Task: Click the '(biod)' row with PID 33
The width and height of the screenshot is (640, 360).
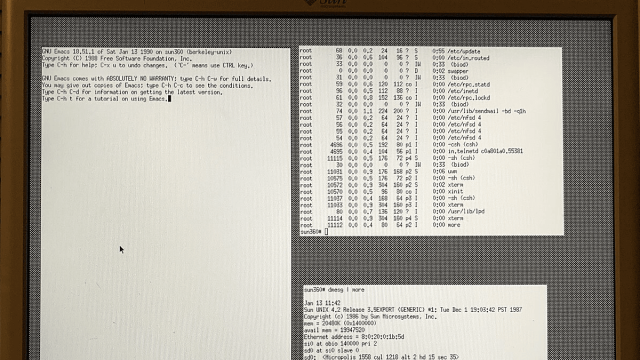Action: (x=384, y=64)
